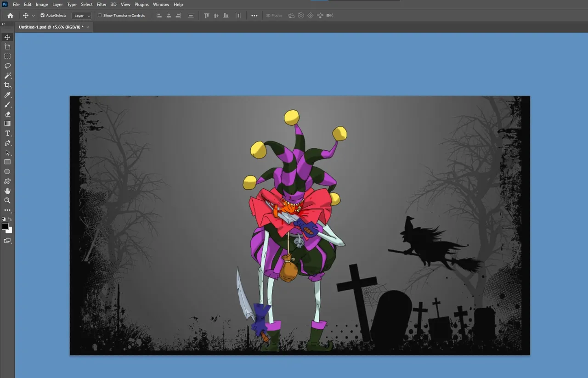The image size is (588, 378).
Task: Open the 3D menu
Action: (113, 5)
